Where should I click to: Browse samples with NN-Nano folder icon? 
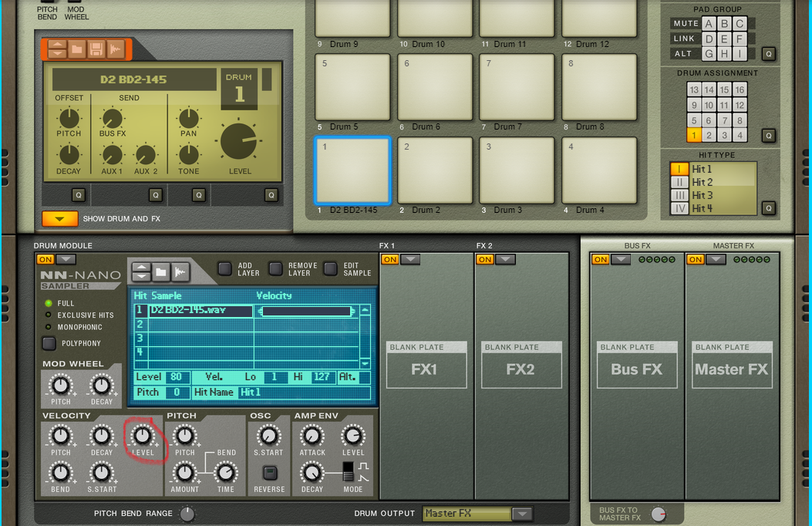point(160,272)
